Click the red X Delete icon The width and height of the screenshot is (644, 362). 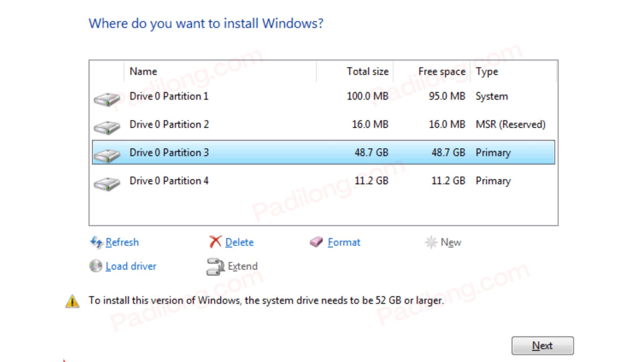[x=216, y=241]
